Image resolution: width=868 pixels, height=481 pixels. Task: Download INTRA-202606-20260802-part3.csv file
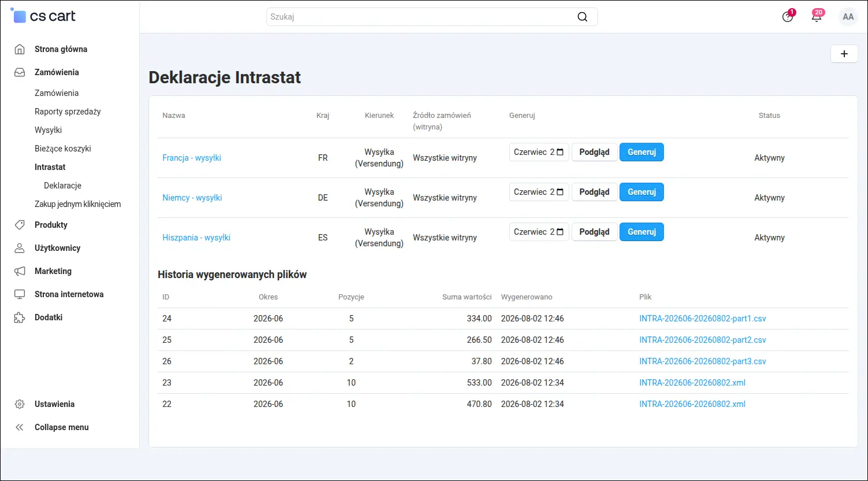(703, 361)
